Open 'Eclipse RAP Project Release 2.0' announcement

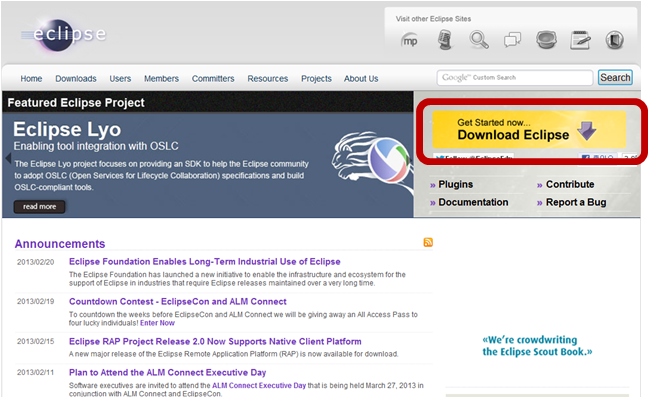(215, 341)
